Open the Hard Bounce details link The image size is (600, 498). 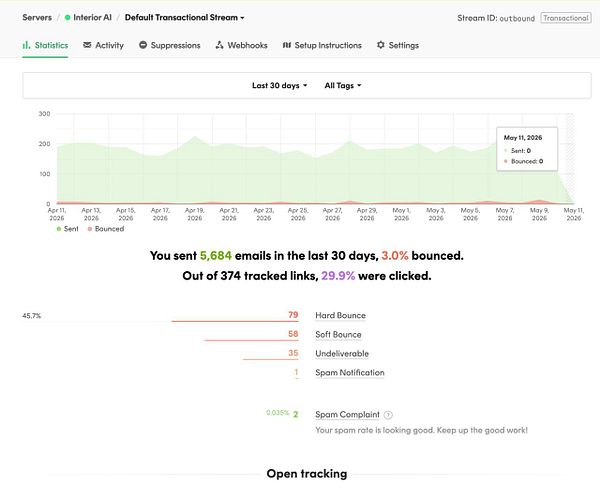click(x=341, y=315)
